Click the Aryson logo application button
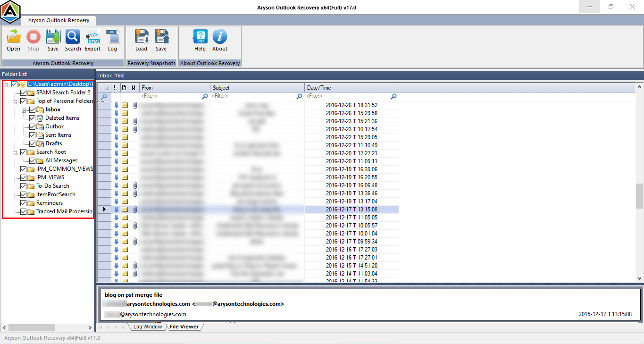Screen dimensions: 644x344 coord(10,12)
